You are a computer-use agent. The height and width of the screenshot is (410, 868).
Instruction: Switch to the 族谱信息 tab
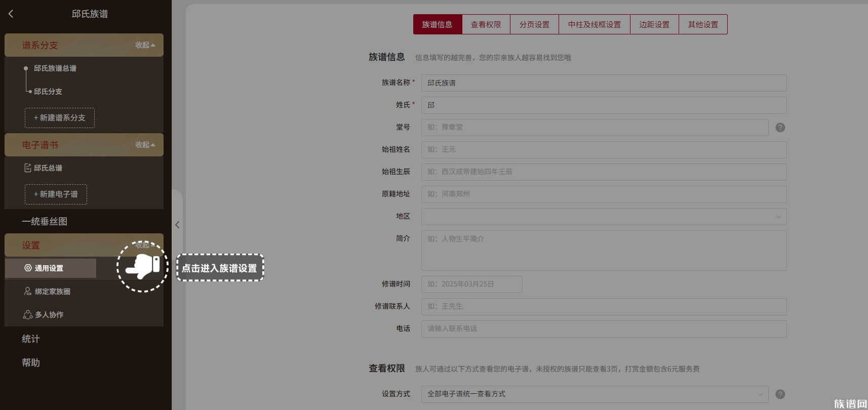pos(438,24)
